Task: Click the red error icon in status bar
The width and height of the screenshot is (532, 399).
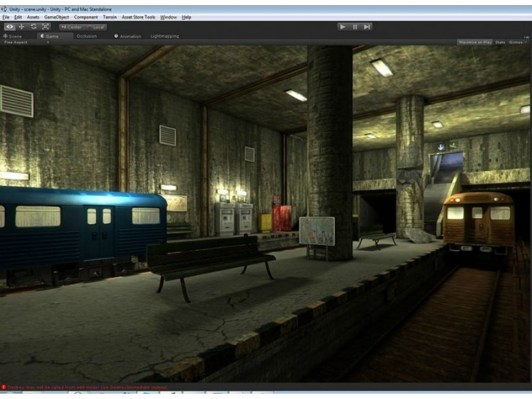Action: (x=4, y=387)
